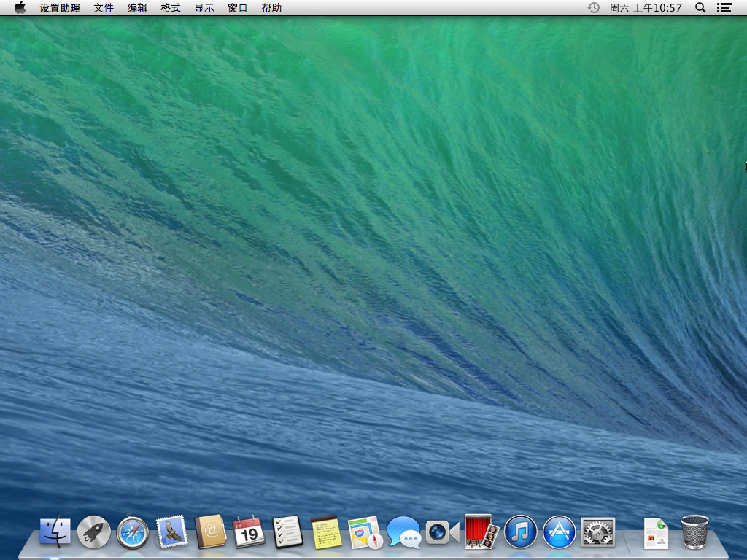
Task: Open the Trash in Dock
Action: click(695, 532)
